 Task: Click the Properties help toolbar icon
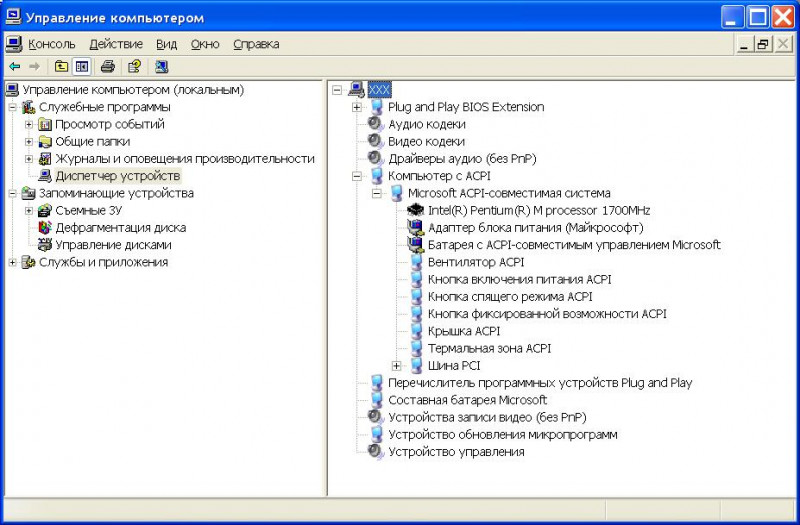coord(134,67)
